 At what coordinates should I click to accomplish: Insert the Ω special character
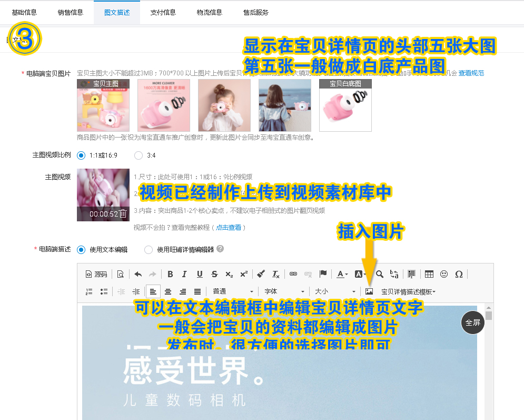tap(458, 274)
